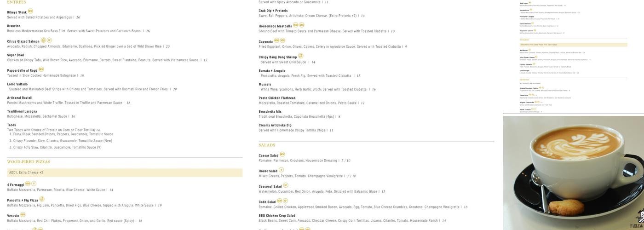This screenshot has width=644, height=230.
Task: Click the Pappardelle al Ragù item name
Action: [x=23, y=71]
